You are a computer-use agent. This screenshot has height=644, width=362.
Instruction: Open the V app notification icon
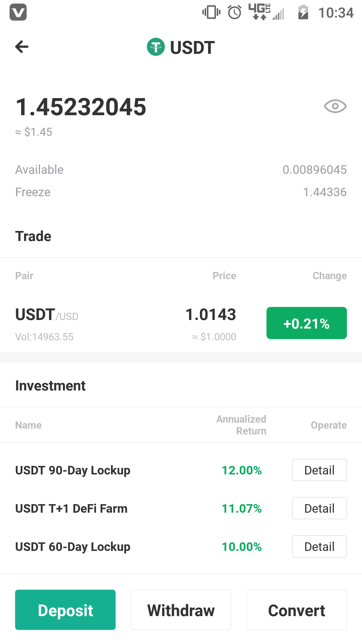(x=18, y=12)
